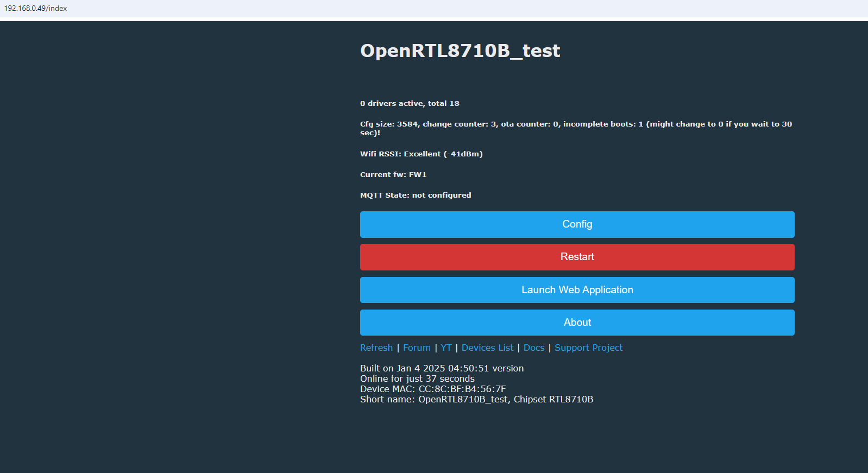Click the Device MAC address line
Screen dimensions: 868x473
[x=433, y=389]
